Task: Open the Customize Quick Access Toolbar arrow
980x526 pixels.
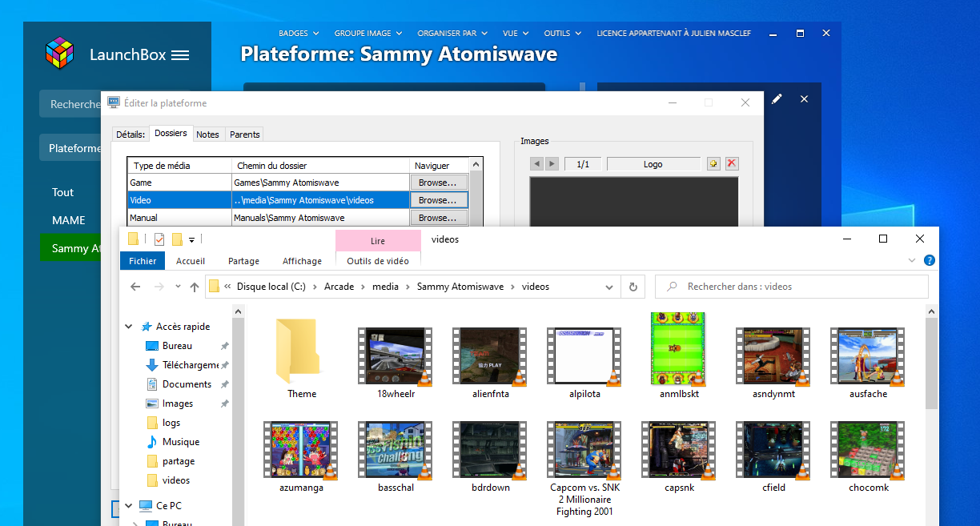Action: pyautogui.click(x=192, y=239)
